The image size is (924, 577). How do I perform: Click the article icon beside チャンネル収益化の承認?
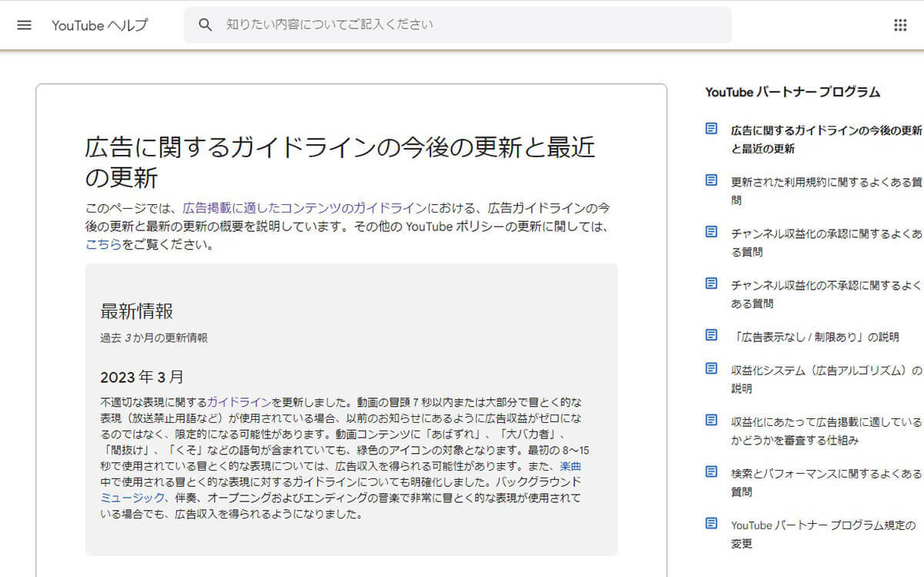[711, 232]
